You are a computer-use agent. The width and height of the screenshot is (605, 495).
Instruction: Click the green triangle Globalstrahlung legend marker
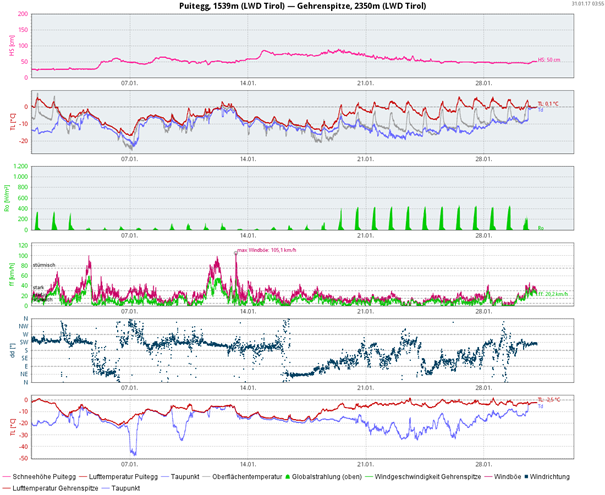[287, 477]
